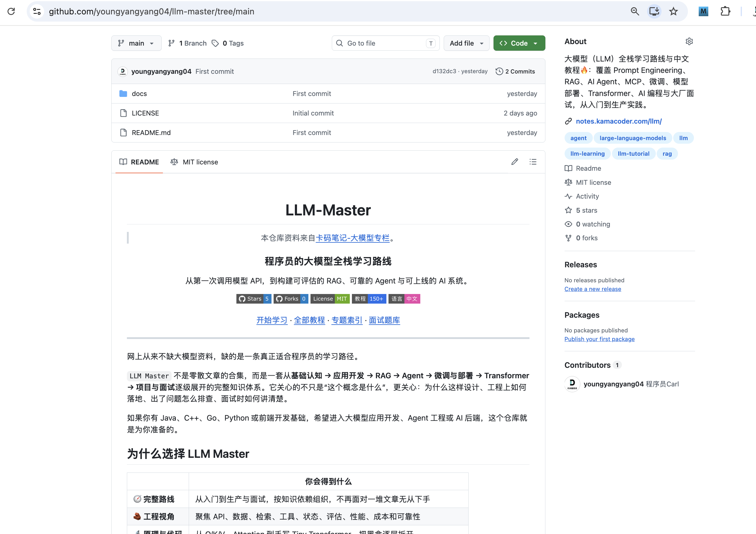Click the 教程 150+ badge
The image size is (756, 534).
[369, 298]
